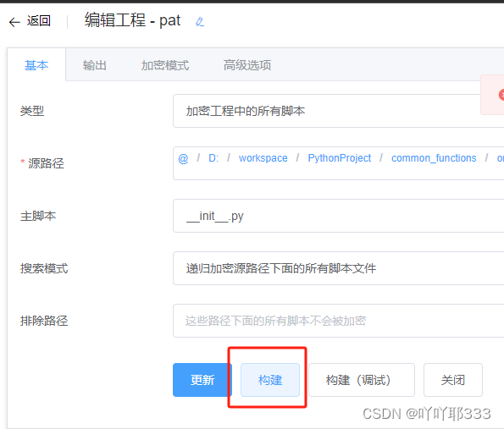
Task: Switch to the 基本 tab
Action: [x=36, y=65]
